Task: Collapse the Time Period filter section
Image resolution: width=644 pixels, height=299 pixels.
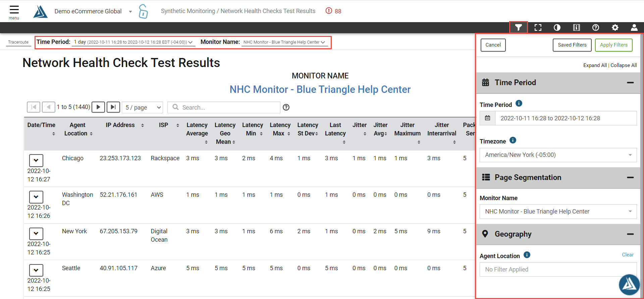Action: click(x=630, y=83)
